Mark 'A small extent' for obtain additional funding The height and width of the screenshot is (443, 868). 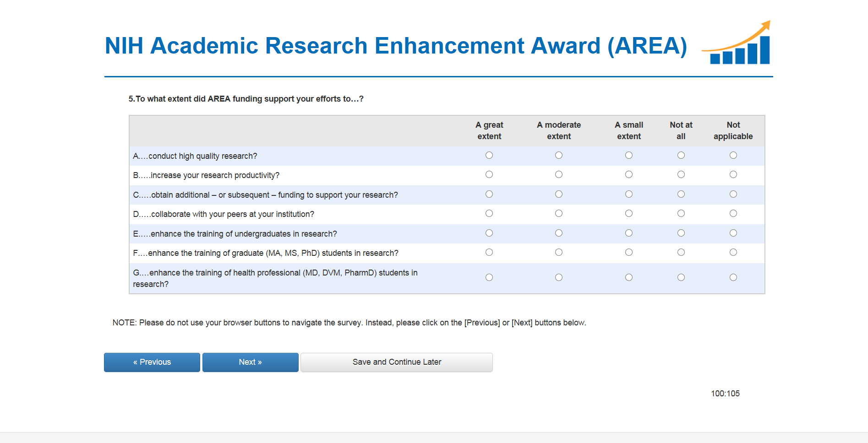(629, 194)
